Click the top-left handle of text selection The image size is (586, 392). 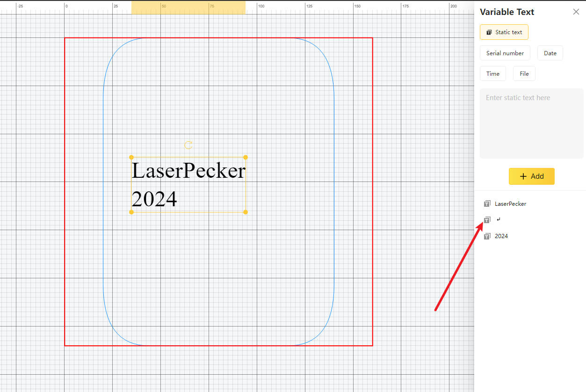tap(131, 157)
